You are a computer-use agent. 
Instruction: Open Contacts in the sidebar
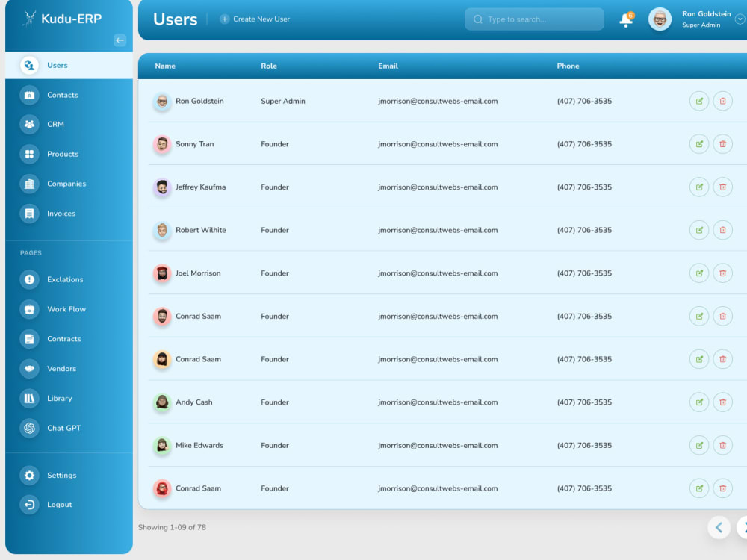click(69, 95)
